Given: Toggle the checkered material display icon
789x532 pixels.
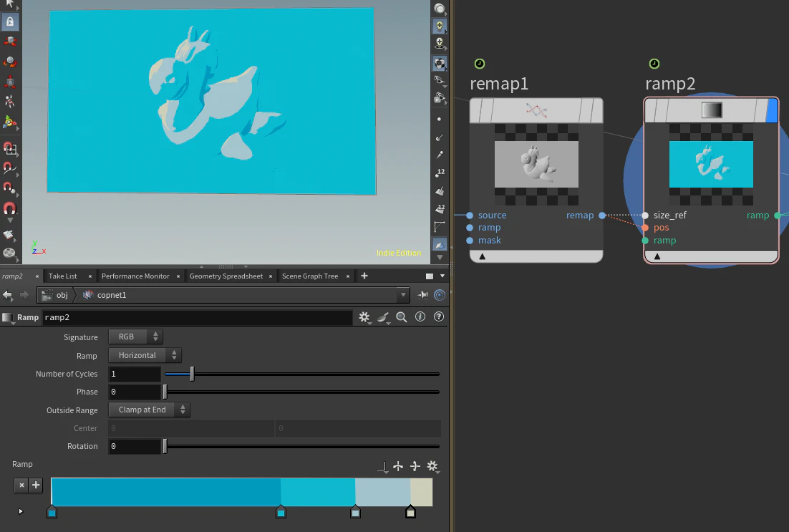Looking at the screenshot, I should click(440, 63).
